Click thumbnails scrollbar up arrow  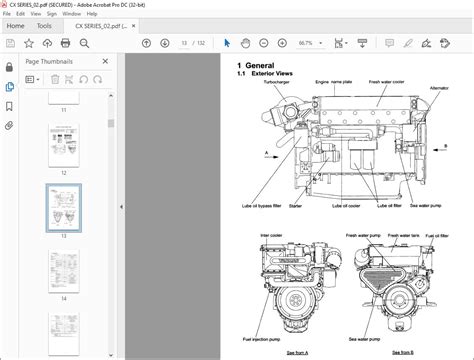111,96
